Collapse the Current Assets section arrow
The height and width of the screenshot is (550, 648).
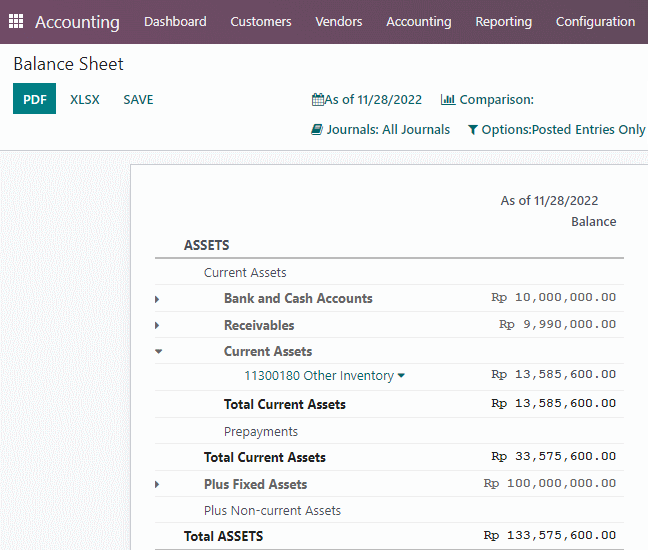pos(158,352)
